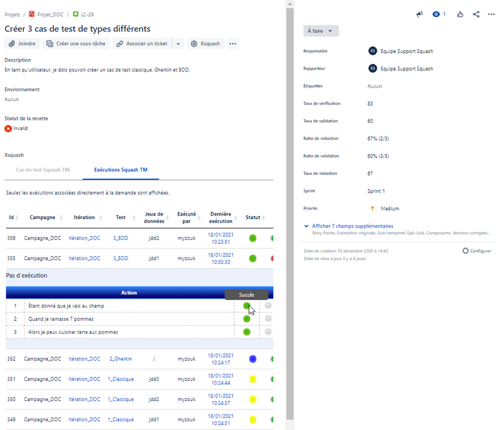Open the share icon

(x=476, y=14)
